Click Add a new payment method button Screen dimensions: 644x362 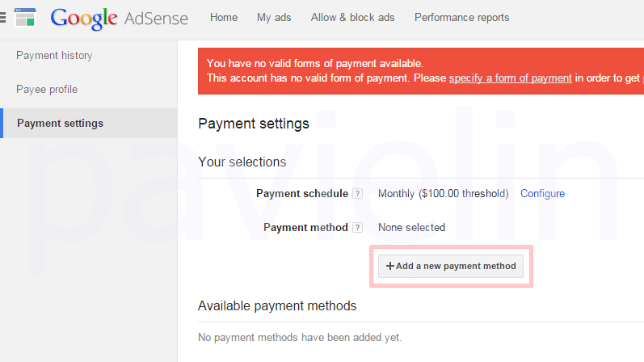tap(451, 267)
